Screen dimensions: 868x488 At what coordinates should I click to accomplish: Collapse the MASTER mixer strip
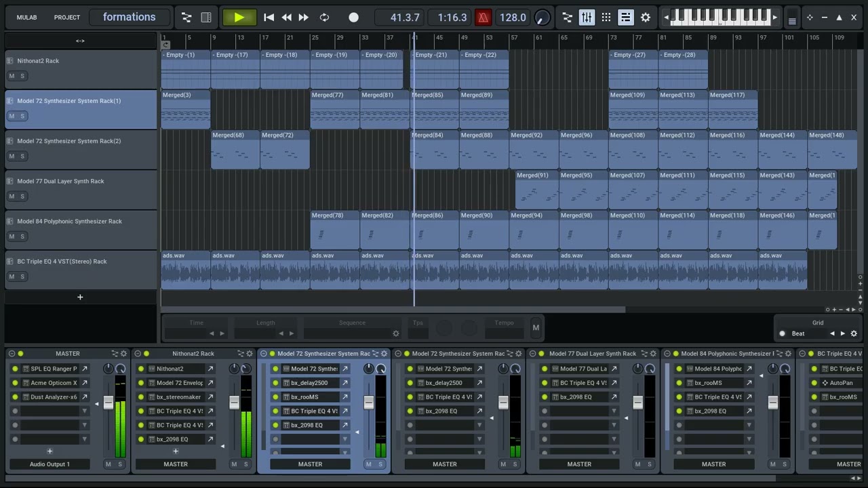(x=11, y=353)
